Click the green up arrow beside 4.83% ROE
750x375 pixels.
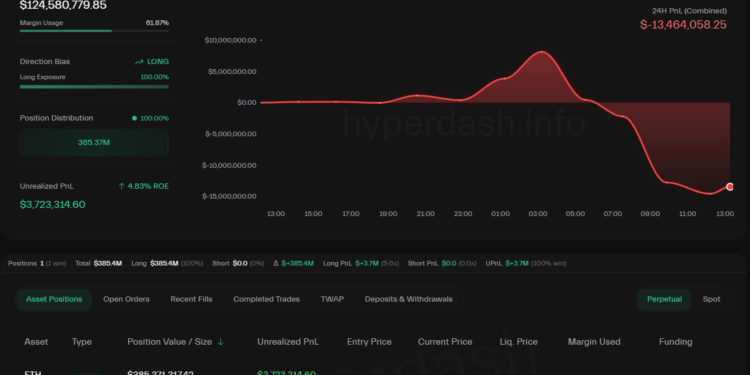point(121,186)
